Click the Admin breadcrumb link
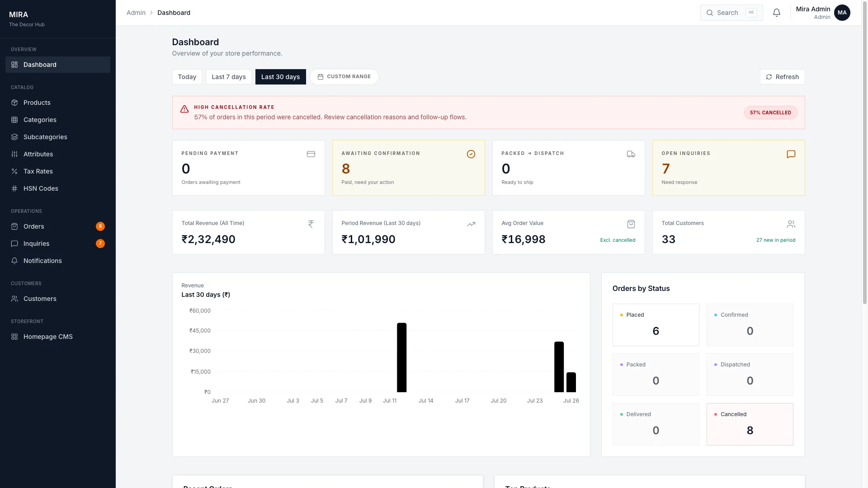868x488 pixels. [x=136, y=13]
